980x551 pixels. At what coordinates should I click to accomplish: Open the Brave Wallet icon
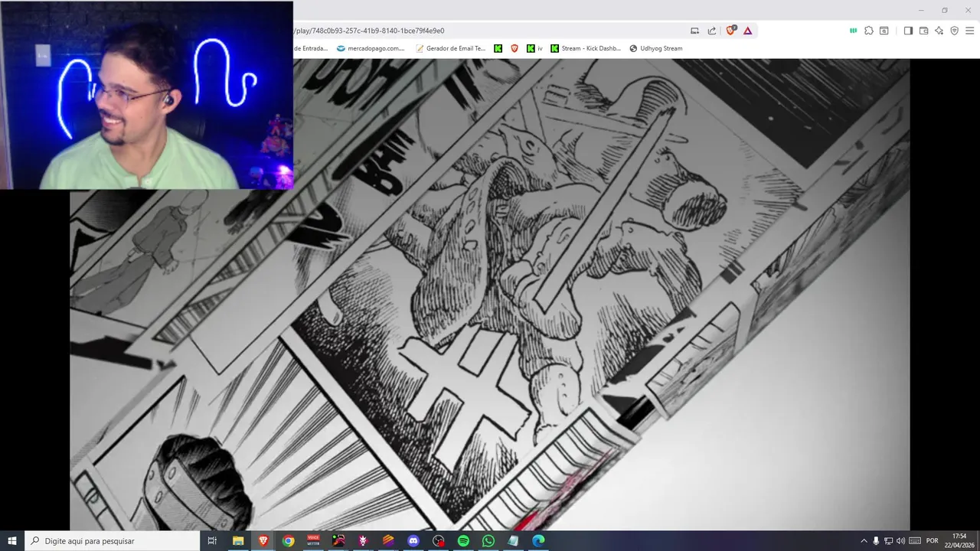pyautogui.click(x=923, y=31)
